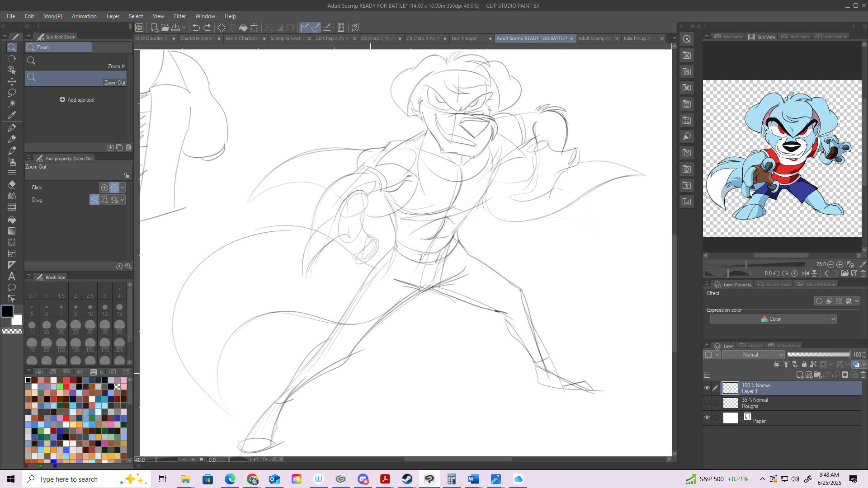Viewport: 868px width, 488px height.
Task: Adjust the layer opacity slider
Action: tap(818, 355)
